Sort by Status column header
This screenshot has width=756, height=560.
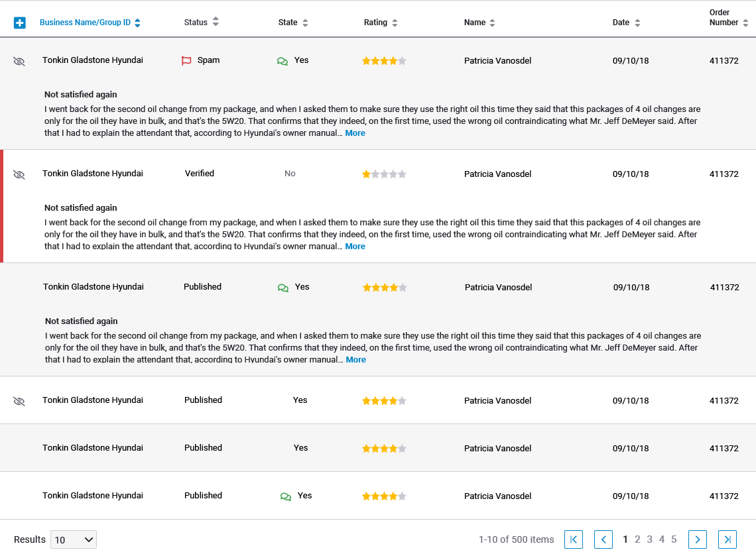pos(201,22)
